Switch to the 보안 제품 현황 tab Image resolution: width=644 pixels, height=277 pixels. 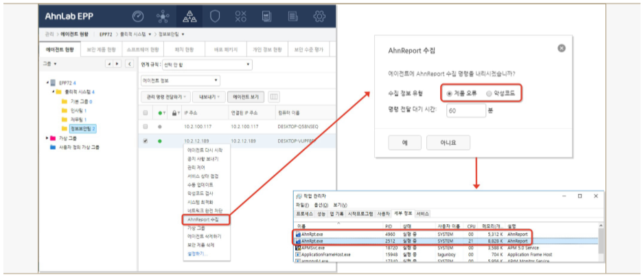click(101, 49)
